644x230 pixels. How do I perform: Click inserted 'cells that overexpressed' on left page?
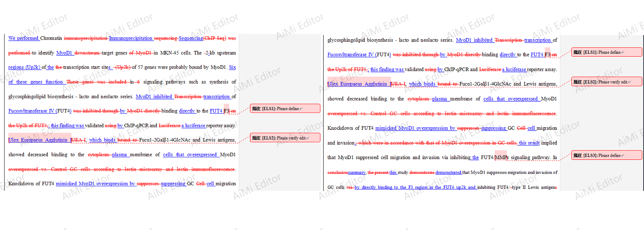point(190,154)
